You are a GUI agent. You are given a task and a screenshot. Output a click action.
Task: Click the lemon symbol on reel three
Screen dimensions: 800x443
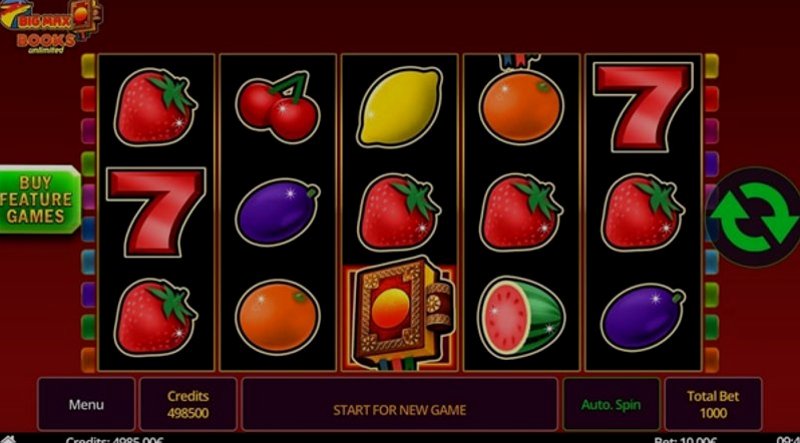(399, 107)
